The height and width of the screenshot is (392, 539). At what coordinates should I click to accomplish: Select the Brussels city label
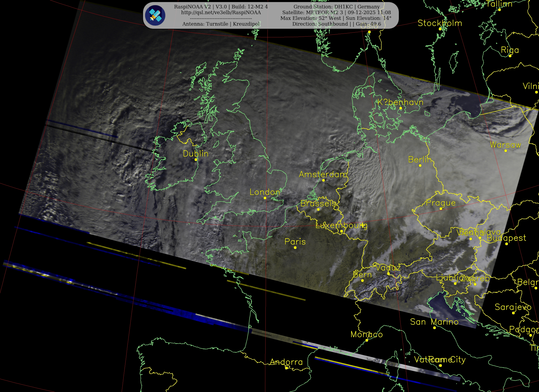coord(318,203)
